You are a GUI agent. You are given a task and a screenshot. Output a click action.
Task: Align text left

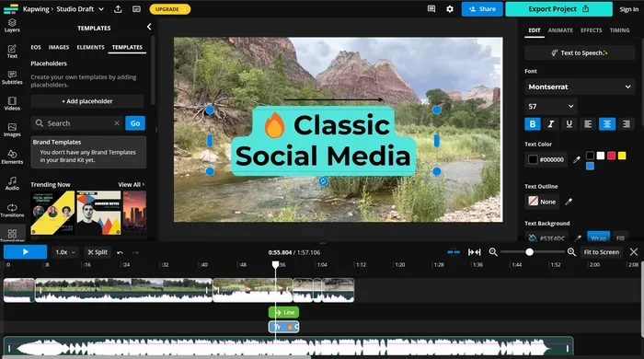[588, 123]
